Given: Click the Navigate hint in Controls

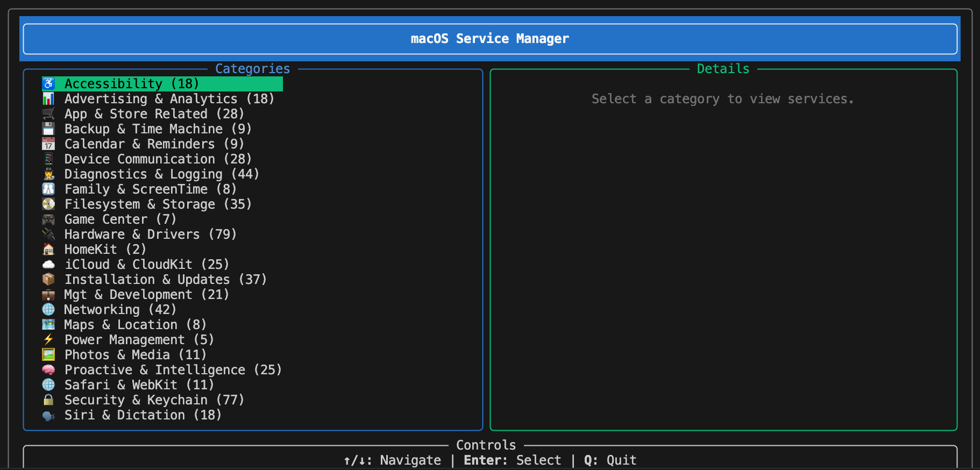Looking at the screenshot, I should (x=392, y=460).
